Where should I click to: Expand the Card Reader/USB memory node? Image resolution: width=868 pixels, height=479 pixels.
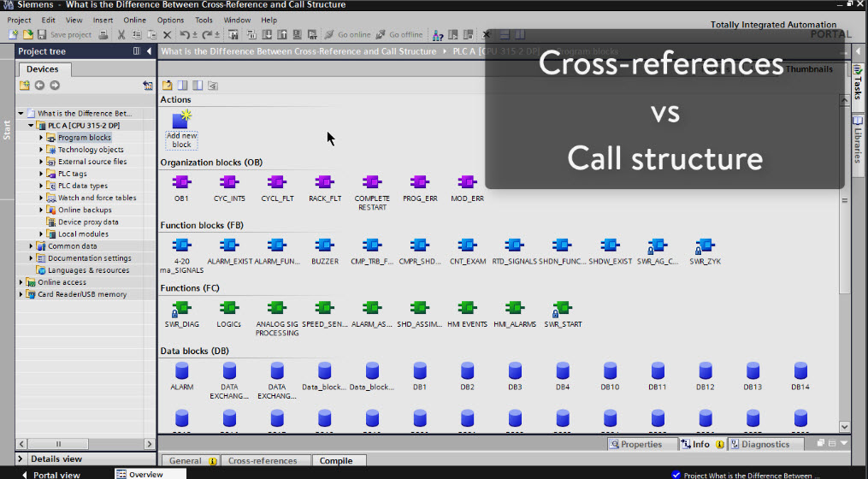click(x=21, y=294)
